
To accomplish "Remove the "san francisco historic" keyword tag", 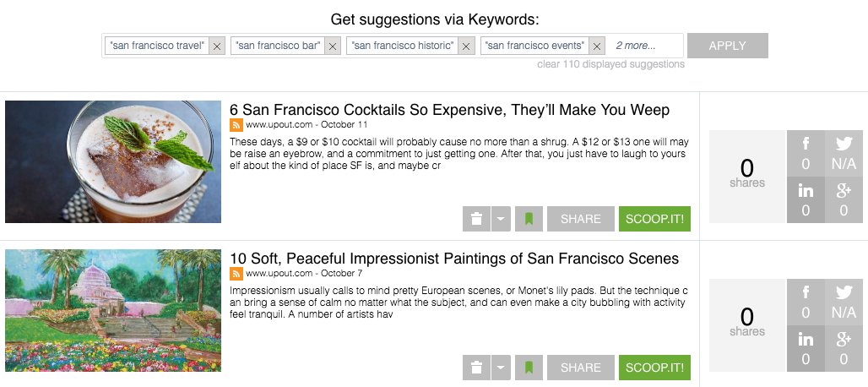I will point(466,46).
